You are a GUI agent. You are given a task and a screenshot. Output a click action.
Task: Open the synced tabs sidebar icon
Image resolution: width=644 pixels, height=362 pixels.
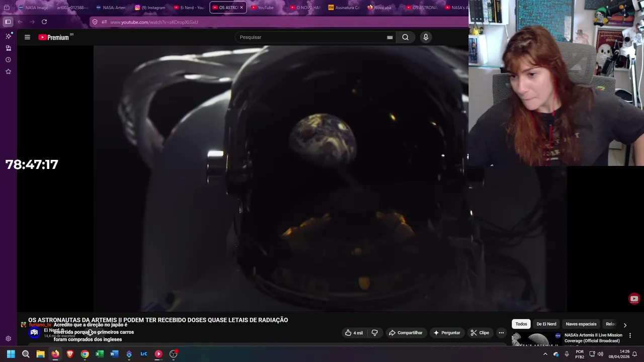[x=8, y=48]
